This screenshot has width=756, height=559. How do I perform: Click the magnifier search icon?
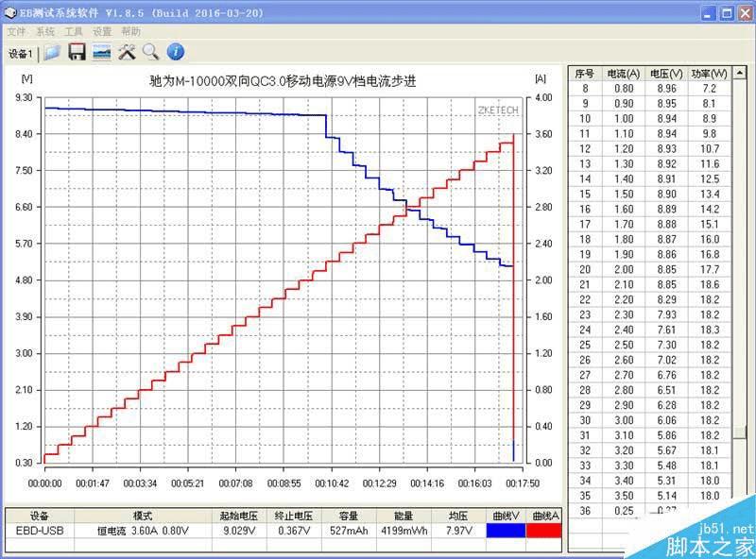[x=151, y=52]
